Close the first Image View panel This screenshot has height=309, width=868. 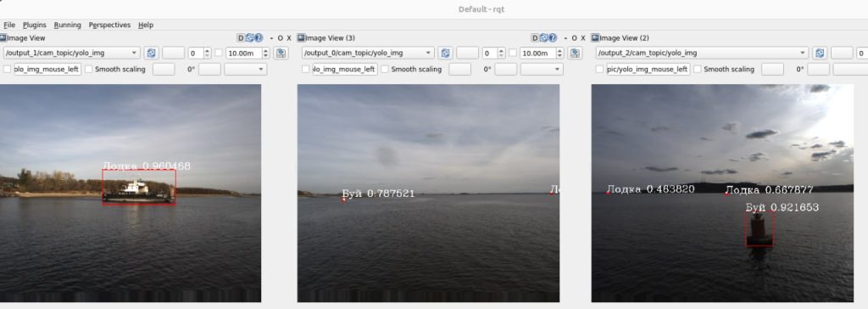coord(289,38)
